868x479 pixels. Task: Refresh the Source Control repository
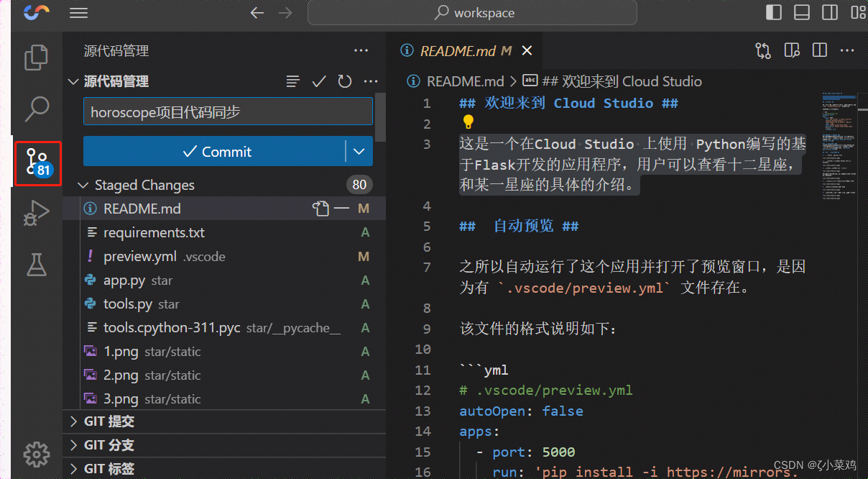[x=344, y=81]
